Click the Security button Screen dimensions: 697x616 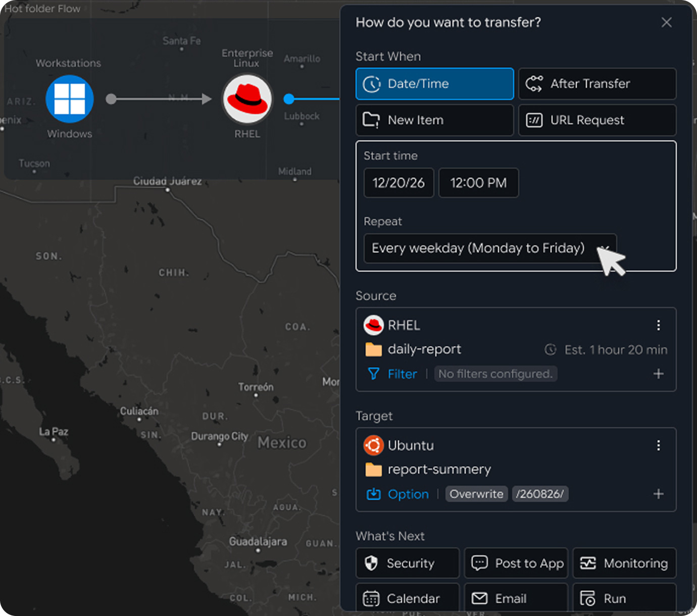pyautogui.click(x=408, y=563)
